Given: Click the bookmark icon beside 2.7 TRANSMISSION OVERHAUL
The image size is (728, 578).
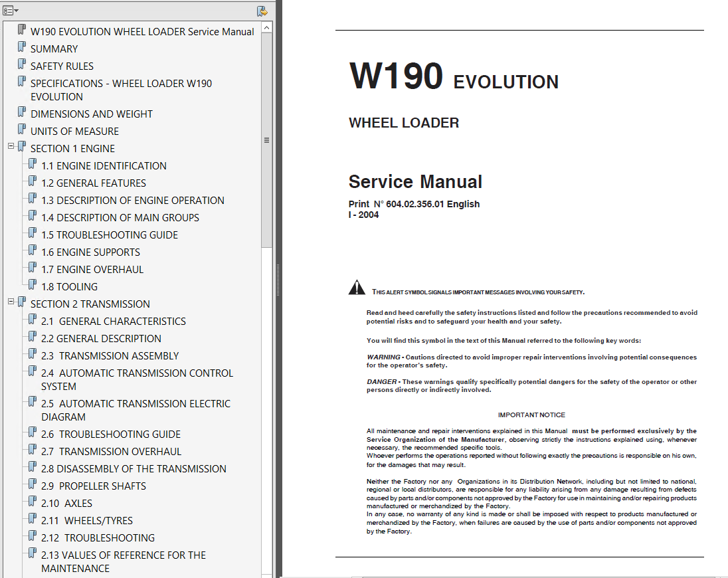Looking at the screenshot, I should click(33, 449).
